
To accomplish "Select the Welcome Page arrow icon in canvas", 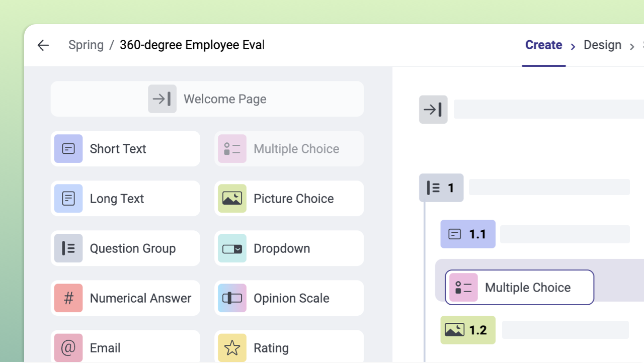I will (433, 109).
